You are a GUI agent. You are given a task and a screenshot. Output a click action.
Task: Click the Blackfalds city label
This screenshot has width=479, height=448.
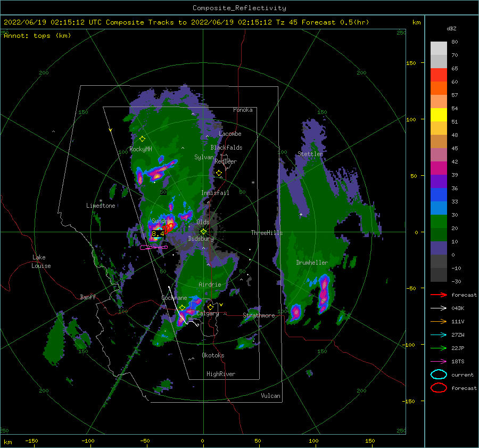coord(226,148)
